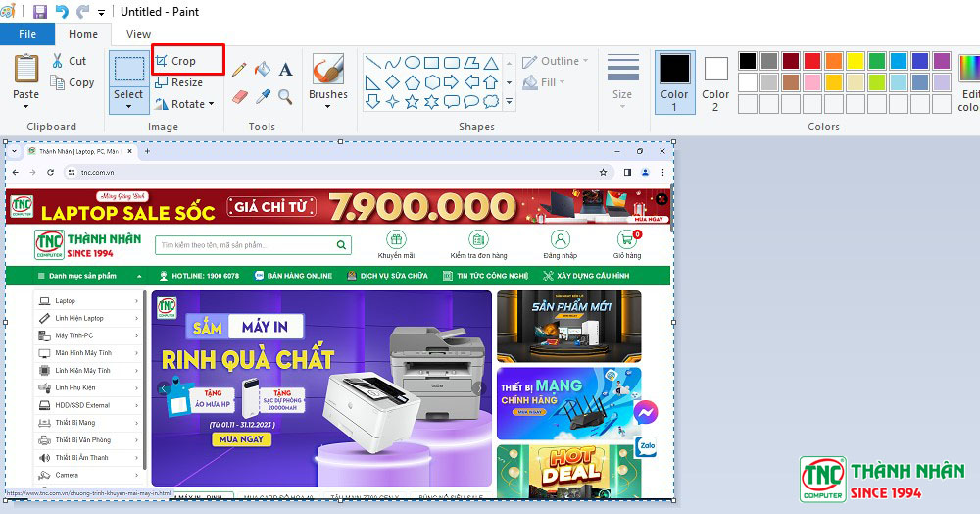Select the Pencil tool
This screenshot has height=514, width=980.
point(239,69)
